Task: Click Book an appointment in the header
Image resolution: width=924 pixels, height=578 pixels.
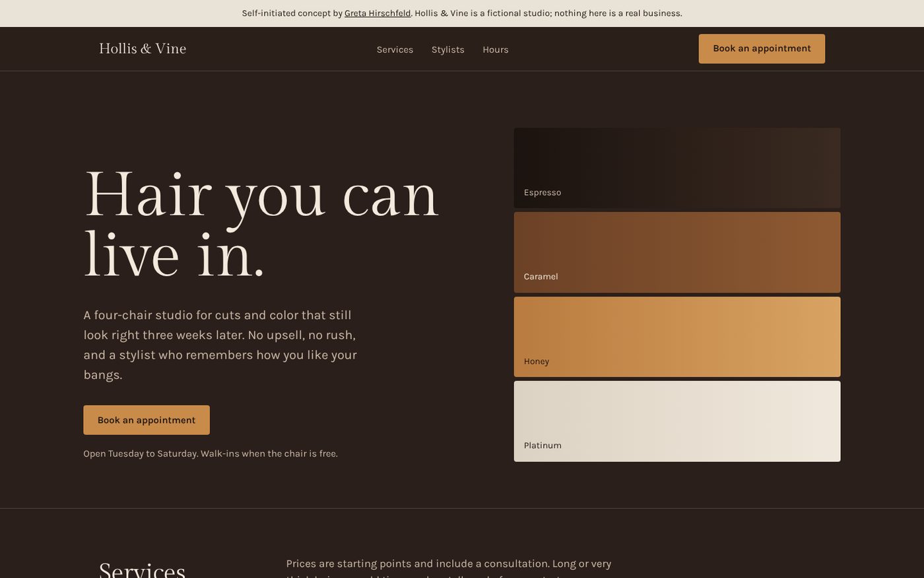Action: coord(762,49)
